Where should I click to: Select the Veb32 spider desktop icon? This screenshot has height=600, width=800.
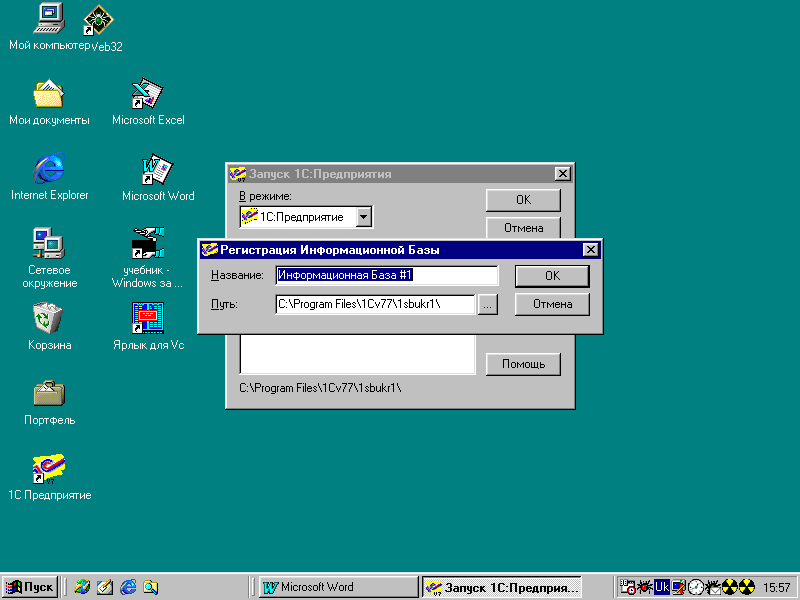98,20
